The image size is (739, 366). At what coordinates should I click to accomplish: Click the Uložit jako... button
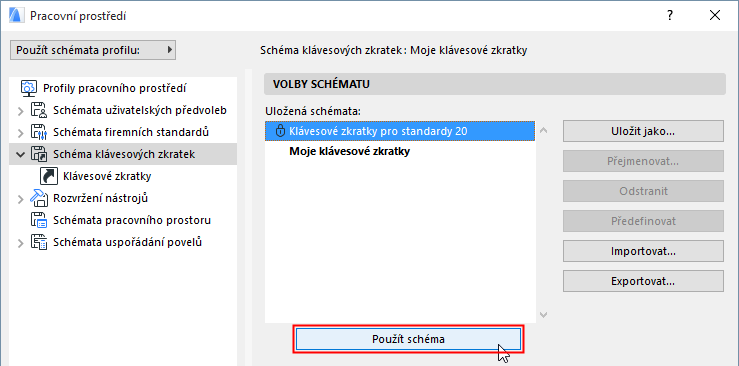coord(643,131)
